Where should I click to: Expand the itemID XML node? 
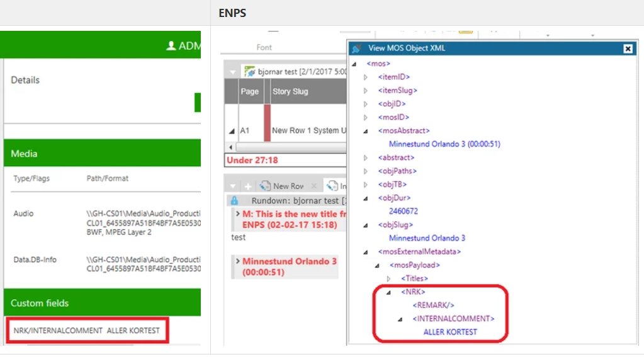367,77
